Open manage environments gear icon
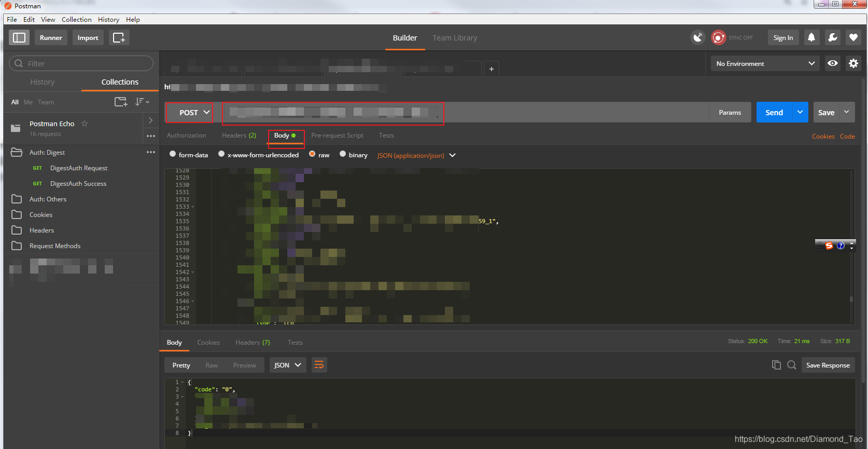The image size is (868, 449). click(x=853, y=63)
